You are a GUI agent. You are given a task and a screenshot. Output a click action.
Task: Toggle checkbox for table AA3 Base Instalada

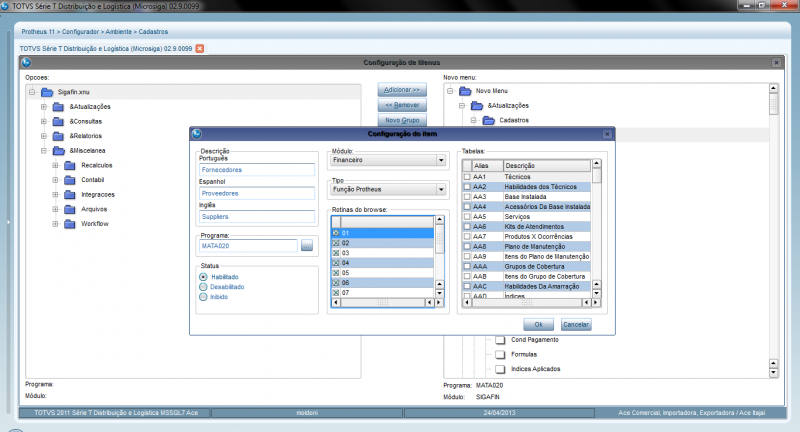coord(467,197)
